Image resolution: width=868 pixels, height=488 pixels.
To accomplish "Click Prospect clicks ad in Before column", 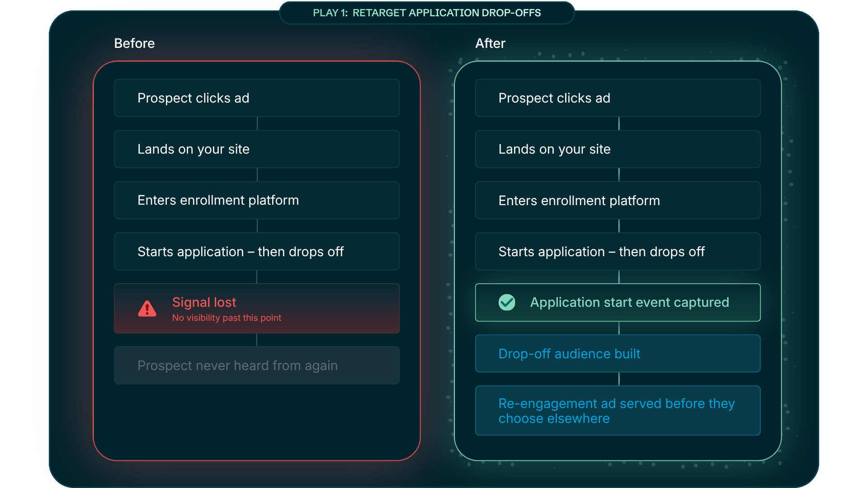I will 256,98.
